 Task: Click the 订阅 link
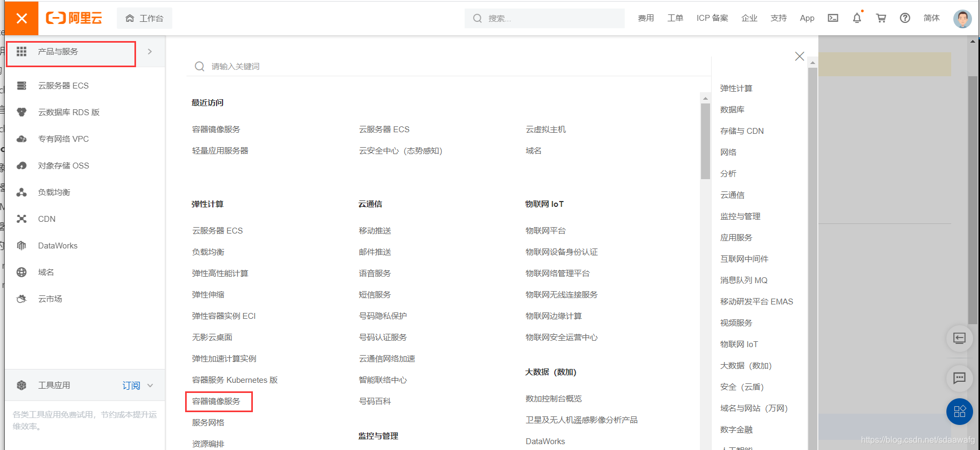pyautogui.click(x=131, y=385)
